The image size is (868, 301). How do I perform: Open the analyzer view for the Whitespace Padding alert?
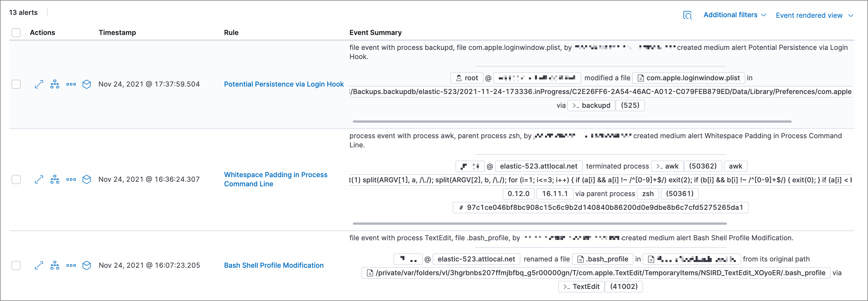point(54,179)
